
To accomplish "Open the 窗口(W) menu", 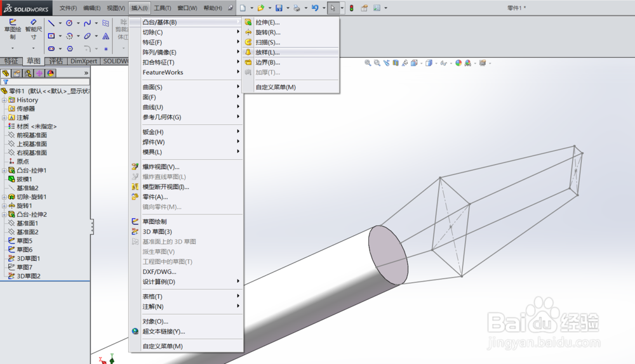I will [187, 8].
